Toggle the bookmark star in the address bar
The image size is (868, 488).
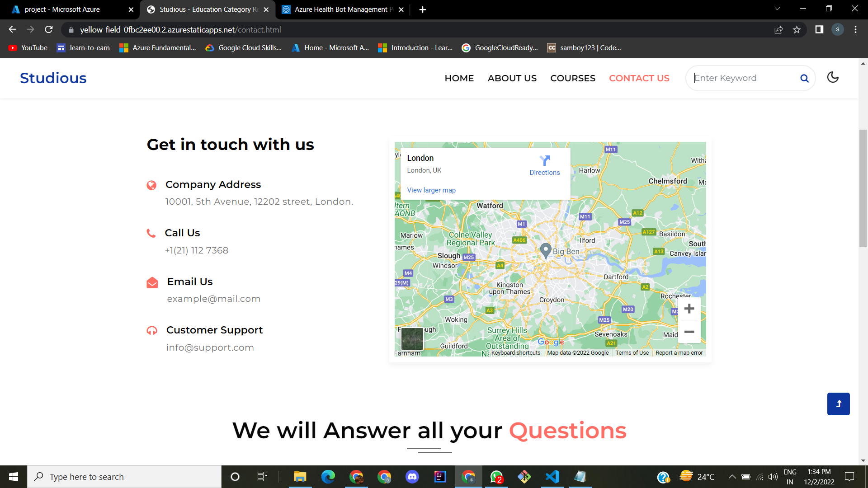coord(797,29)
